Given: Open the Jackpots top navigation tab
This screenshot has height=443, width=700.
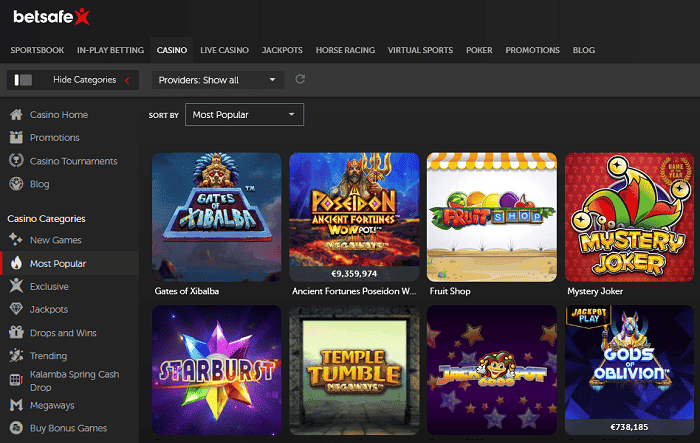Looking at the screenshot, I should tap(282, 50).
